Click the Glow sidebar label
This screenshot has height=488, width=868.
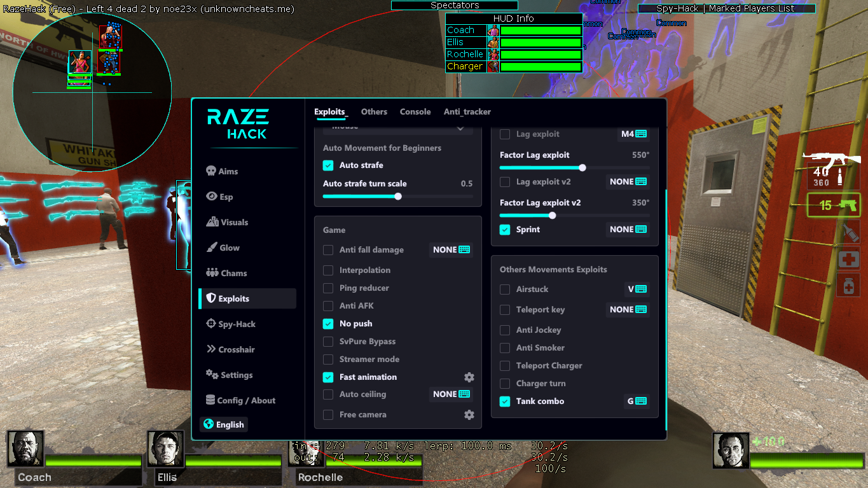coord(230,247)
